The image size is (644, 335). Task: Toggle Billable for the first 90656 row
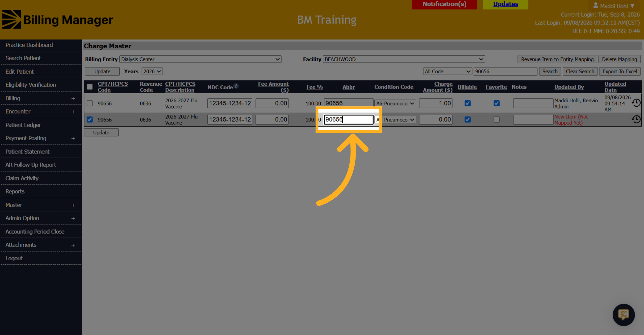467,103
